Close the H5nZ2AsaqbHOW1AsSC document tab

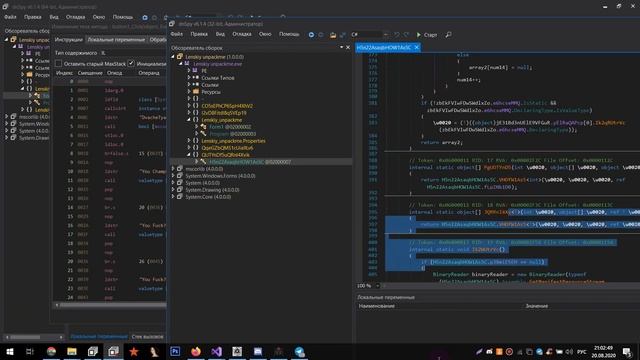[417, 47]
